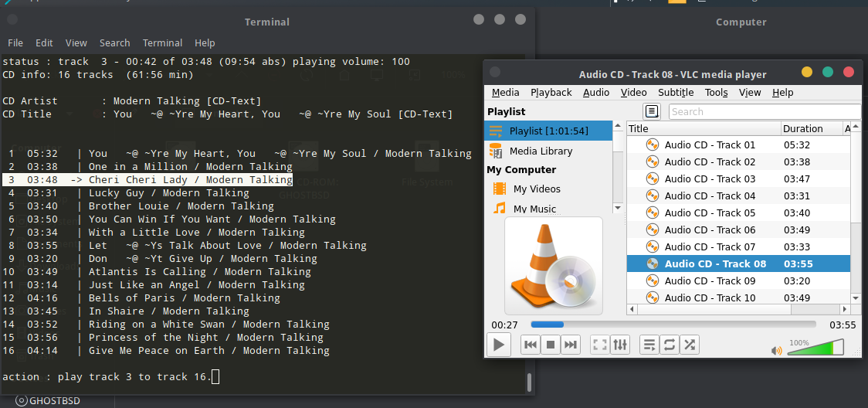Select Audio CD - Track 07 row

[738, 247]
